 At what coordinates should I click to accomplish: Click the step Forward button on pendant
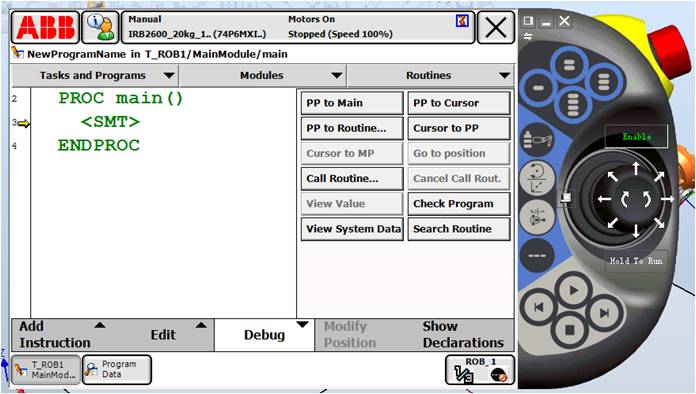point(604,313)
